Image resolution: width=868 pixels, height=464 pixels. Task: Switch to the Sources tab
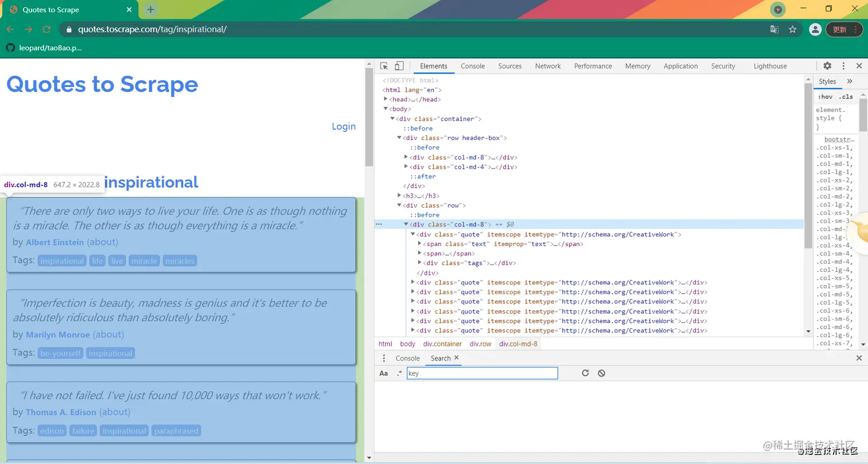510,66
